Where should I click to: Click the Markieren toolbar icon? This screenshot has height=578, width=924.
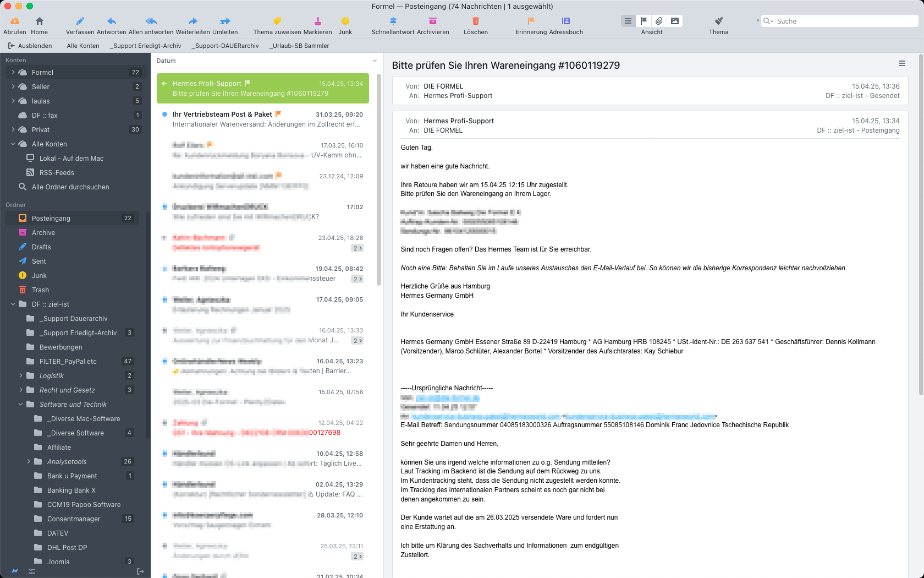pyautogui.click(x=318, y=21)
